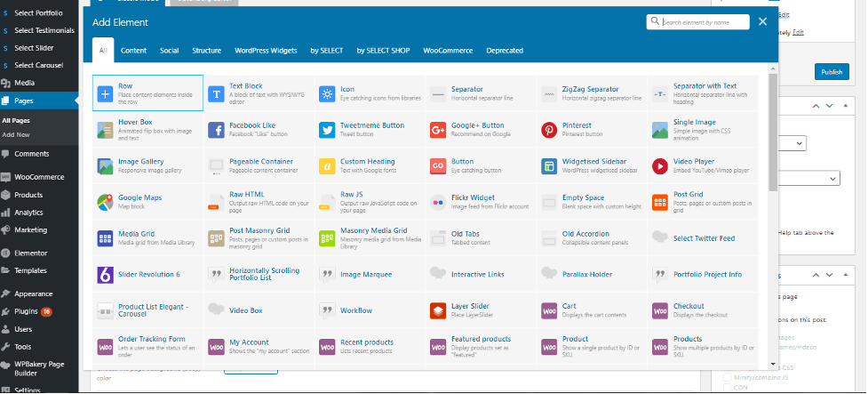The image size is (868, 394).
Task: Choose the Widgetised Sidebar element
Action: point(592,165)
